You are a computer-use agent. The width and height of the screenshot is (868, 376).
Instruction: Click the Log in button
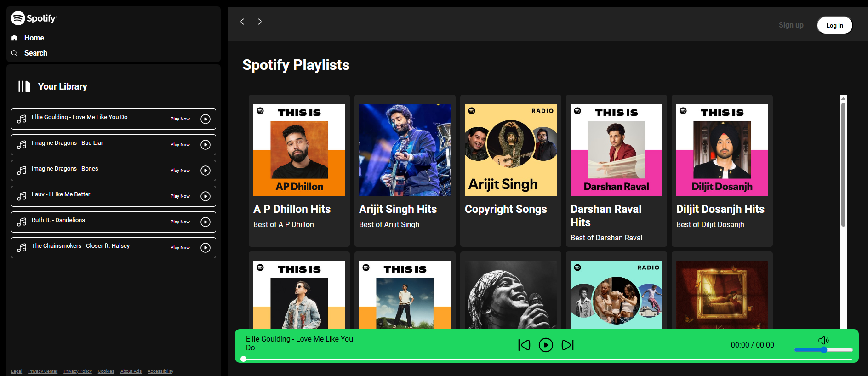[834, 25]
